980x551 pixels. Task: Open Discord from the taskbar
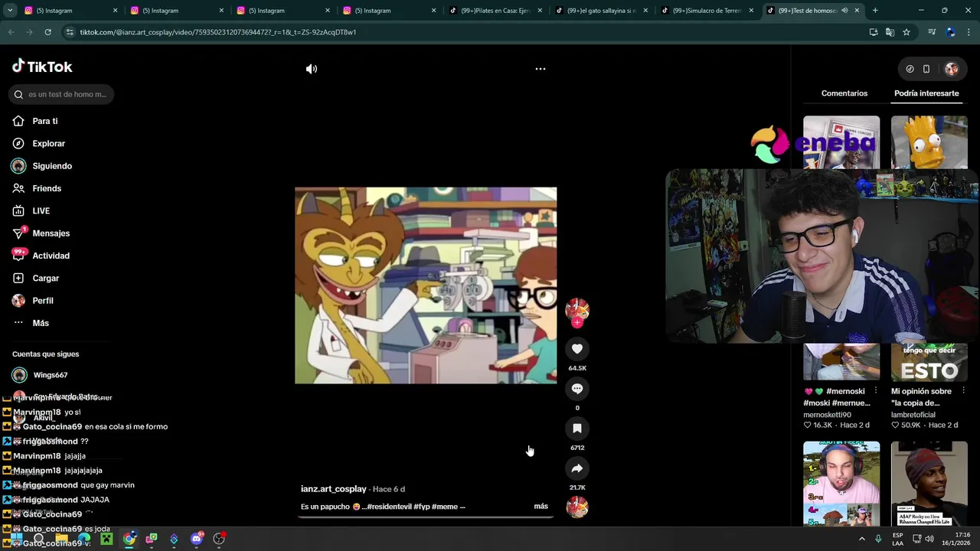(x=197, y=539)
